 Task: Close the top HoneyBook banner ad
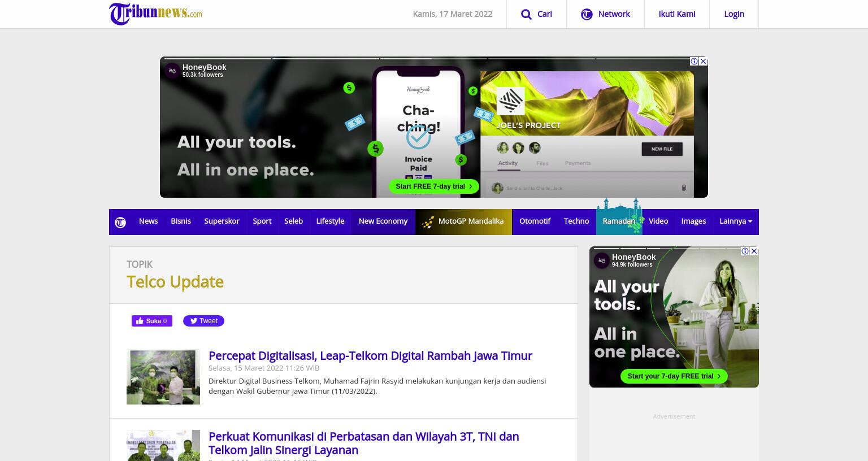click(703, 61)
